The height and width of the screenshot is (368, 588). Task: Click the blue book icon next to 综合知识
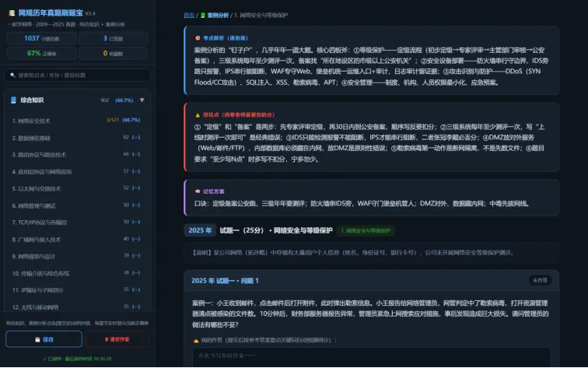(x=13, y=100)
